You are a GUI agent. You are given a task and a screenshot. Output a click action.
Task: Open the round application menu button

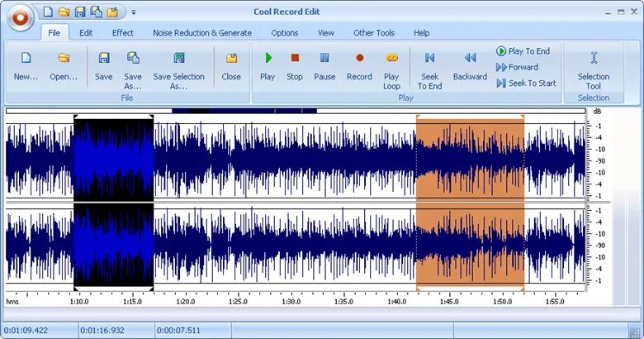(x=20, y=15)
